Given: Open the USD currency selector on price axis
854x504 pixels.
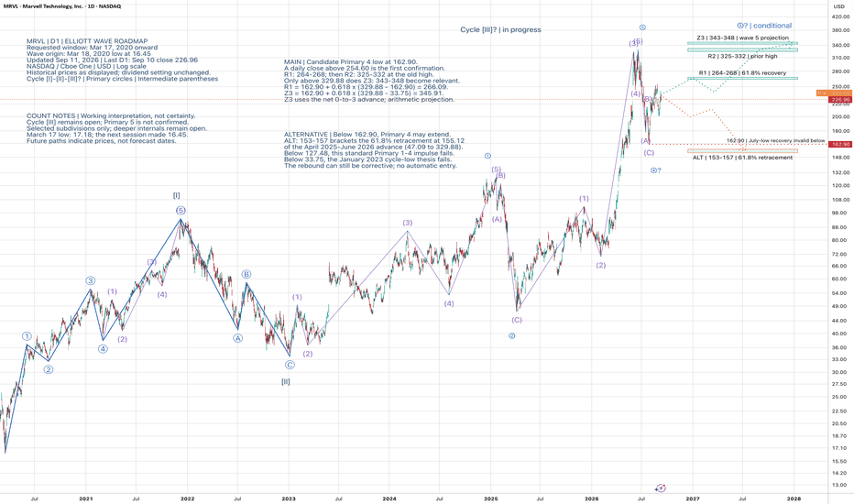Looking at the screenshot, I should [838, 6].
